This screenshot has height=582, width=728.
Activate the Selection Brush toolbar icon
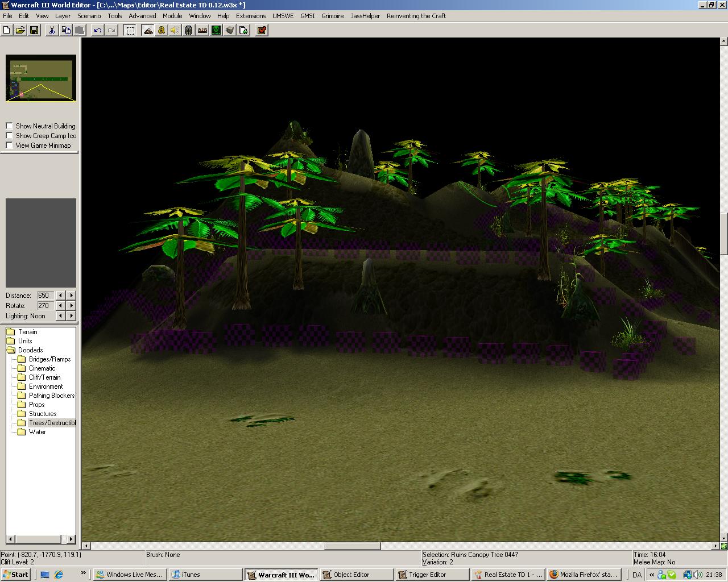click(130, 30)
